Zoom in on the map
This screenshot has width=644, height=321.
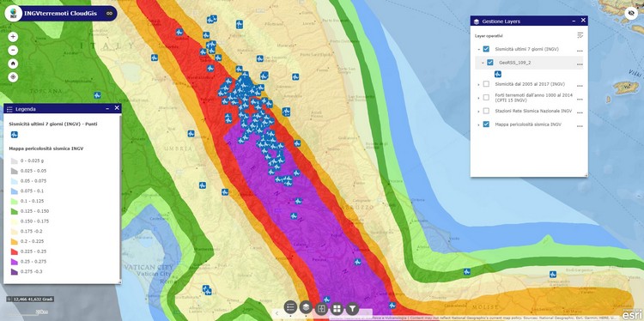tap(13, 37)
